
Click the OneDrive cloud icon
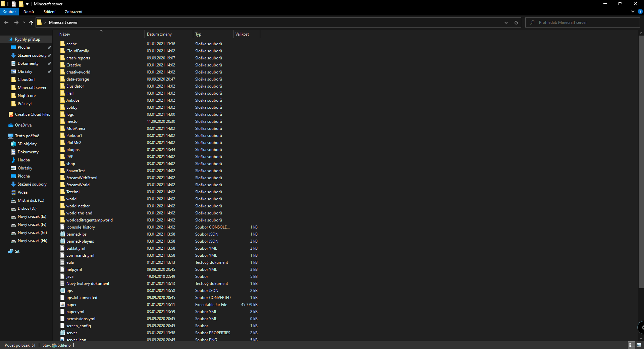[x=11, y=125]
